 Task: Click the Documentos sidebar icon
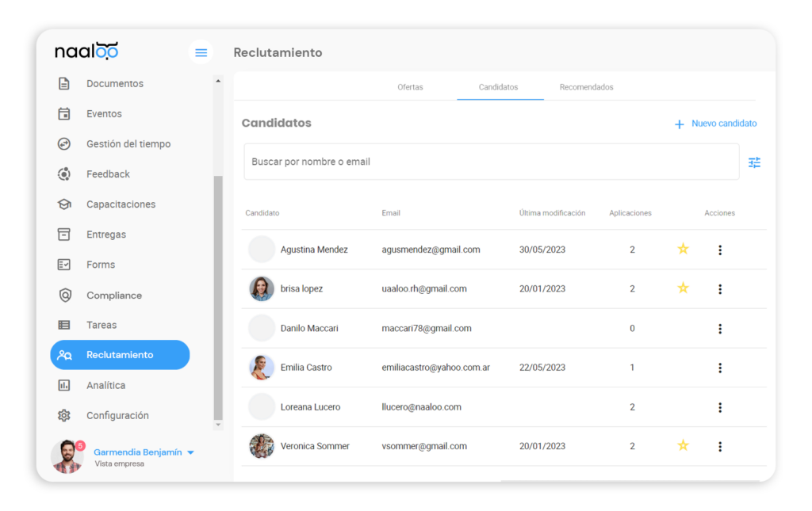63,83
